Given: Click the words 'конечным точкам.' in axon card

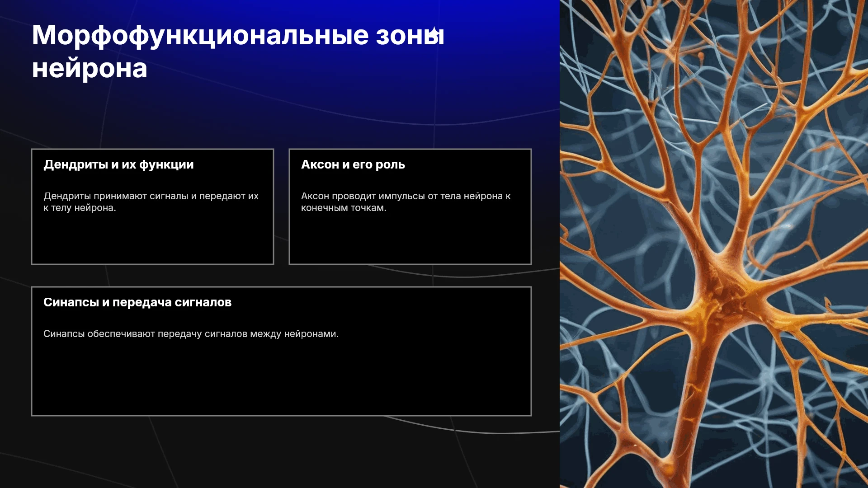Looking at the screenshot, I should coord(344,208).
